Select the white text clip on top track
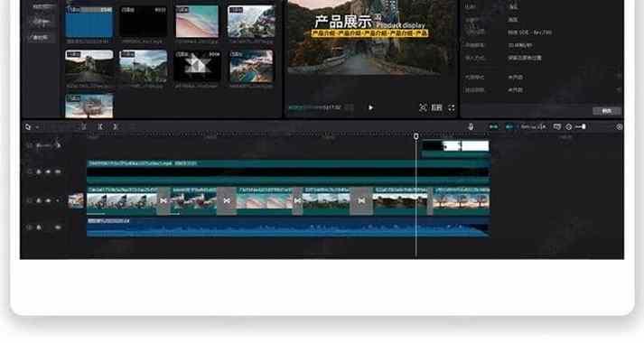The height and width of the screenshot is (343, 644). pyautogui.click(x=455, y=149)
